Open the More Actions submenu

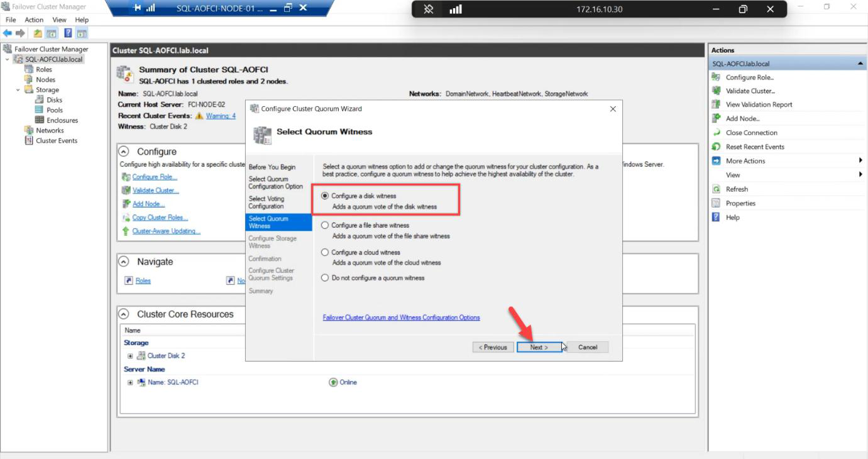point(788,161)
